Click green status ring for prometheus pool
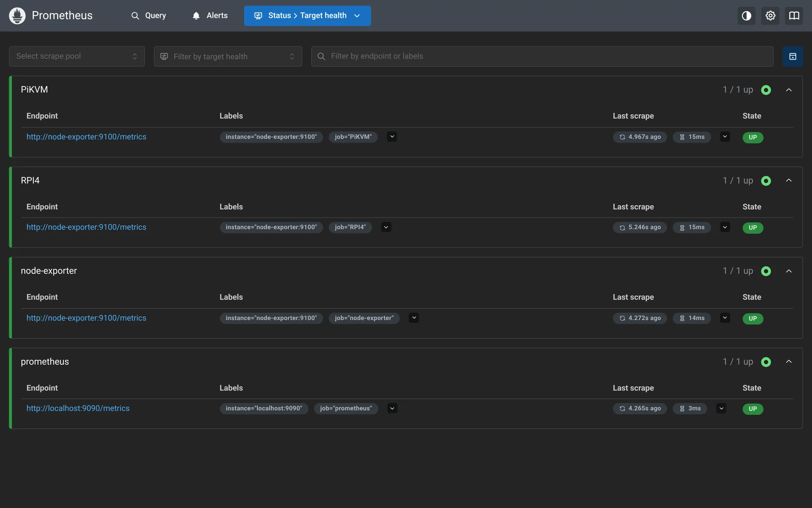This screenshot has width=812, height=508. click(766, 362)
